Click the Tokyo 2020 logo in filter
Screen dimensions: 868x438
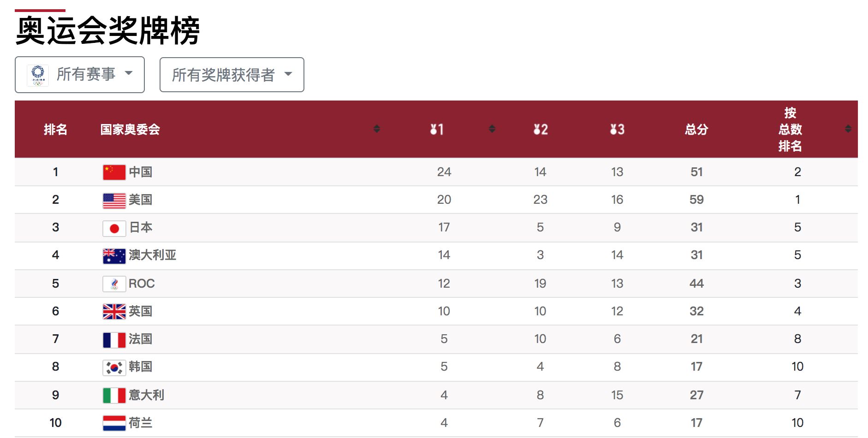pyautogui.click(x=38, y=75)
